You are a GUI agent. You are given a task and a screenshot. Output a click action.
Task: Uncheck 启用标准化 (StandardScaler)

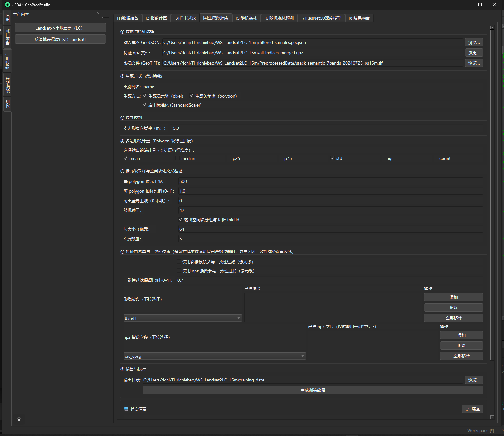tap(145, 105)
